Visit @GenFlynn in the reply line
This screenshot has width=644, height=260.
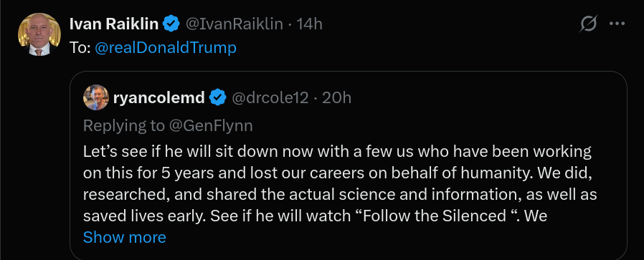pyautogui.click(x=210, y=126)
